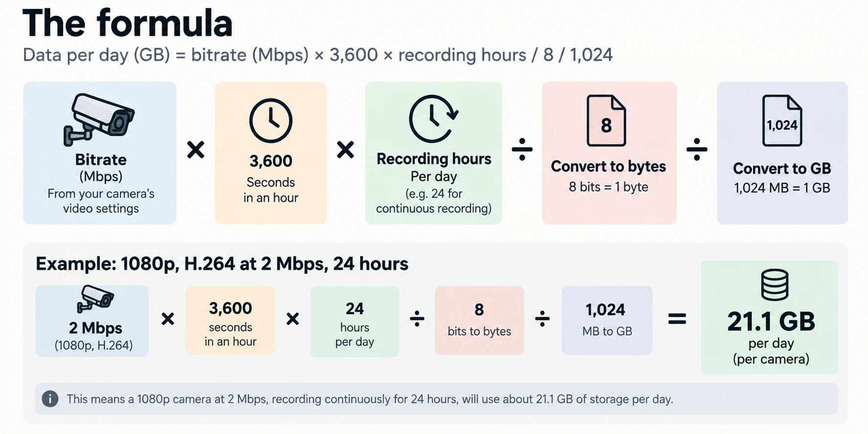The image size is (868, 434).
Task: Click the divide sign before Convert to GB
Action: coord(697,149)
